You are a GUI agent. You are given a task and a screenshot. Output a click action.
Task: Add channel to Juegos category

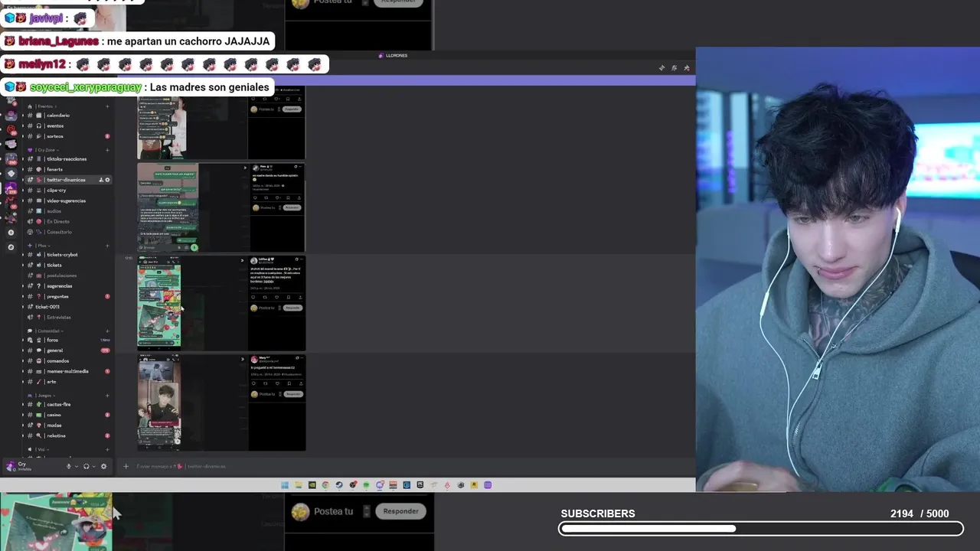tap(107, 396)
